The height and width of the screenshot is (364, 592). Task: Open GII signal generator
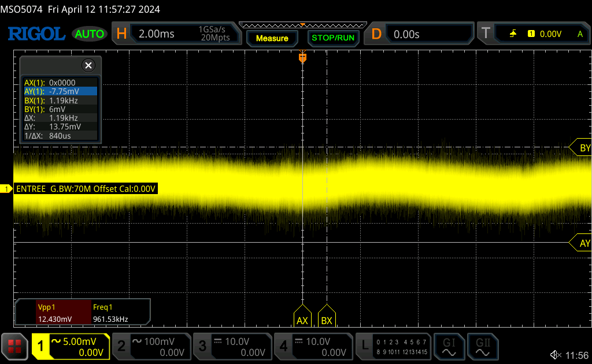[483, 347]
